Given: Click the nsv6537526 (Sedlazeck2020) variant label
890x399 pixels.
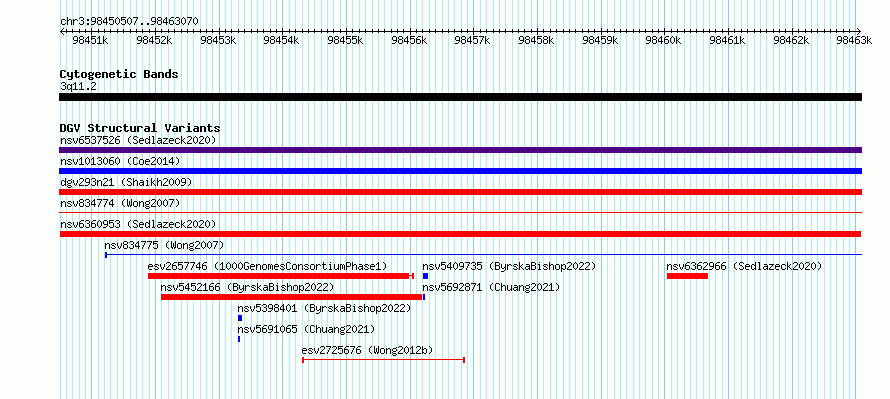Looking at the screenshot, I should pyautogui.click(x=138, y=140).
